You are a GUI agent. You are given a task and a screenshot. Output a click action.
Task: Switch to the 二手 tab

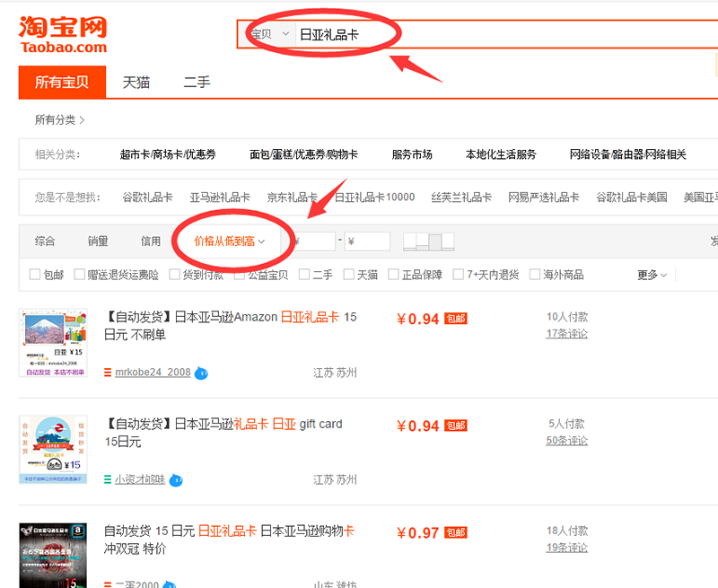(x=197, y=83)
